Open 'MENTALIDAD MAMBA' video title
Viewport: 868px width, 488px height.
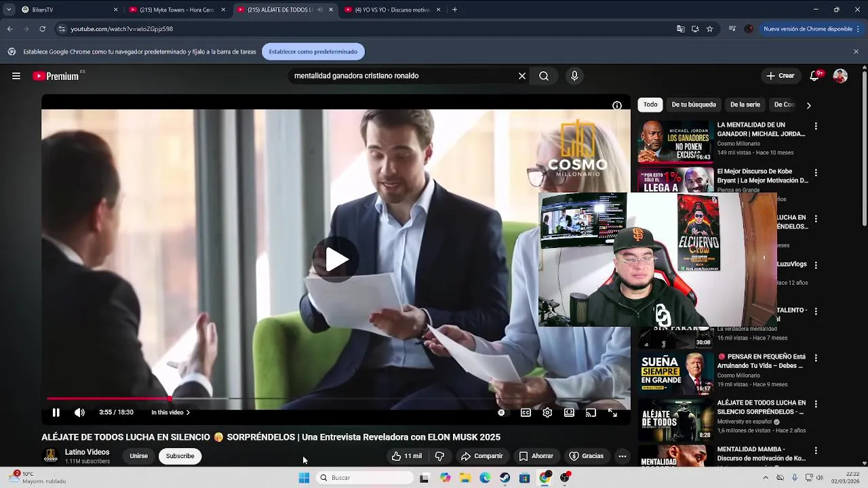click(x=761, y=453)
